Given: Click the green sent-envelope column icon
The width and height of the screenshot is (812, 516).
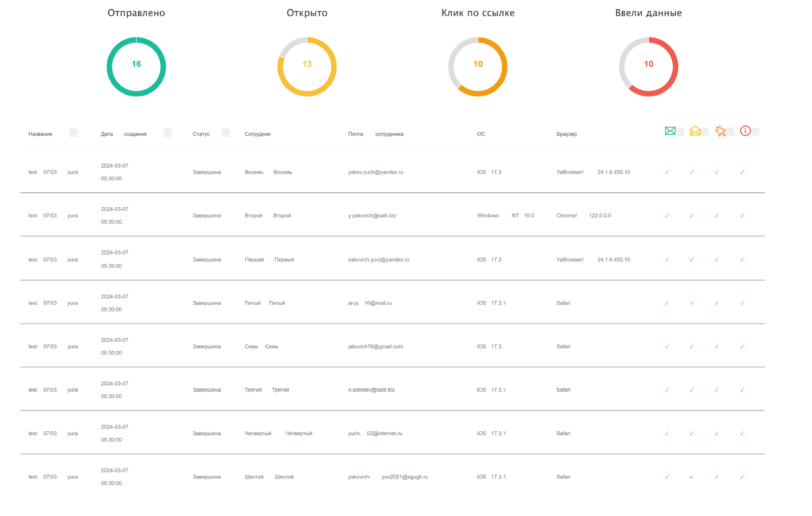Looking at the screenshot, I should [670, 131].
